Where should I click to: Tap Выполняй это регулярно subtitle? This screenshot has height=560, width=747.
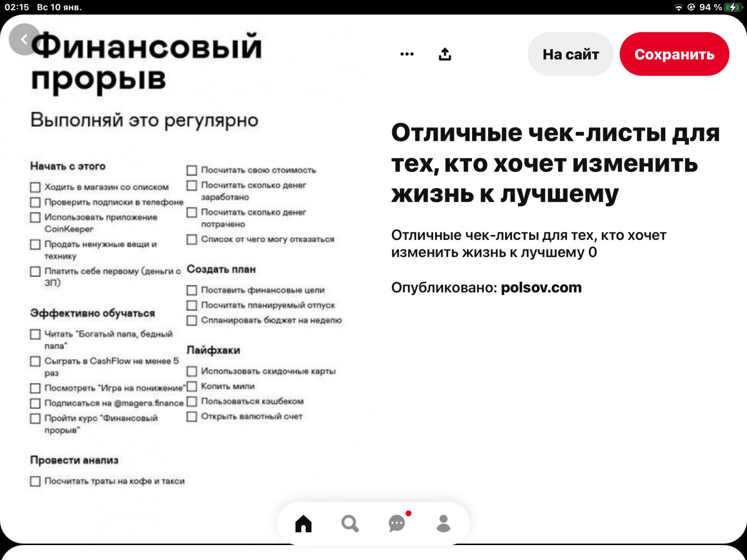pyautogui.click(x=144, y=120)
